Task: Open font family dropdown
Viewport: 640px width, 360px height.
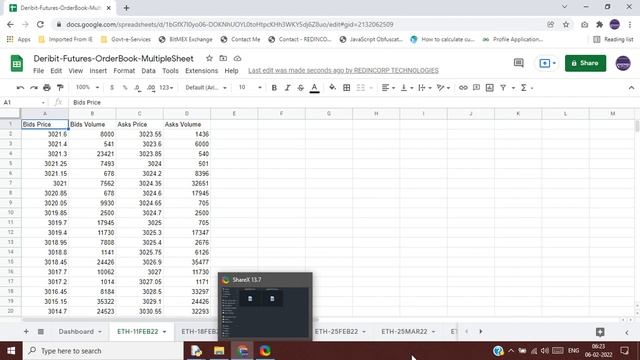Action: [206, 88]
